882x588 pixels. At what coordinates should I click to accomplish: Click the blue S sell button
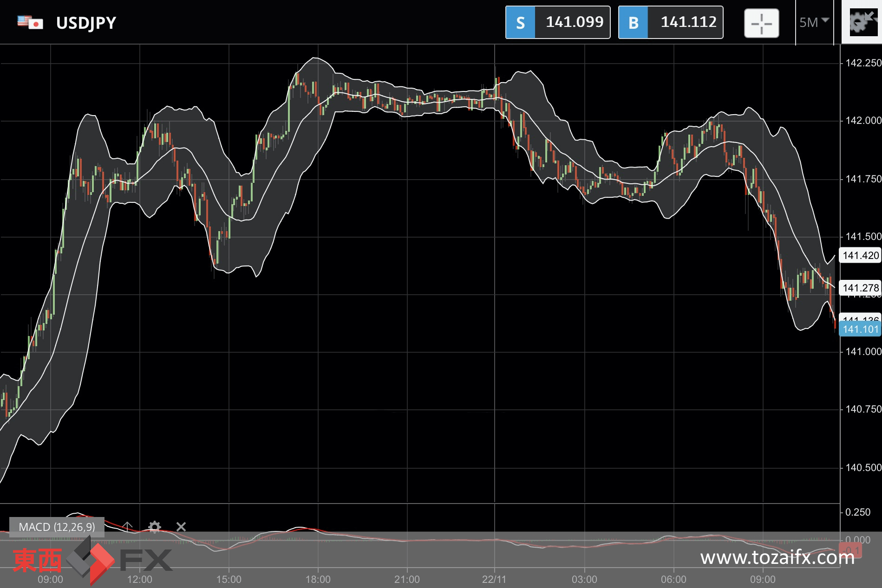520,22
